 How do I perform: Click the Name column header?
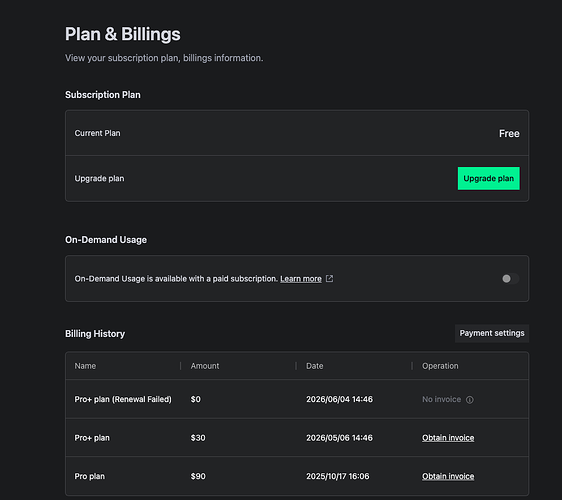click(x=85, y=366)
